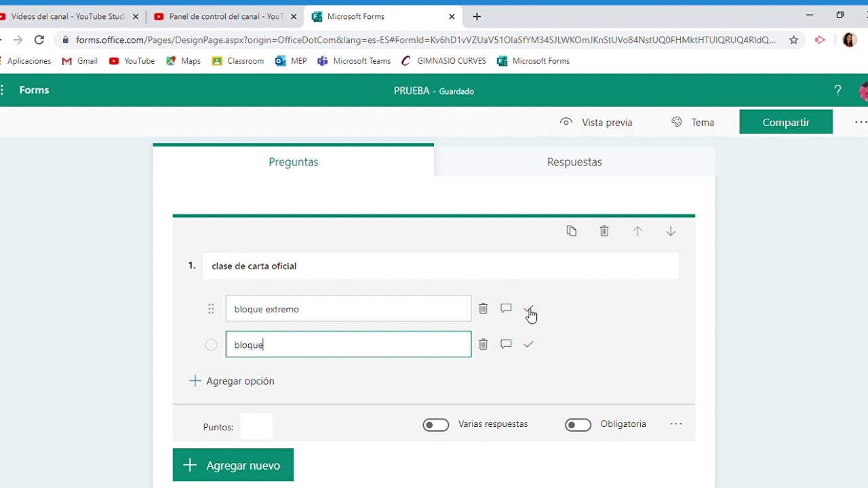
Task: Open the red extension icon in Chrome toolbar
Action: click(820, 40)
